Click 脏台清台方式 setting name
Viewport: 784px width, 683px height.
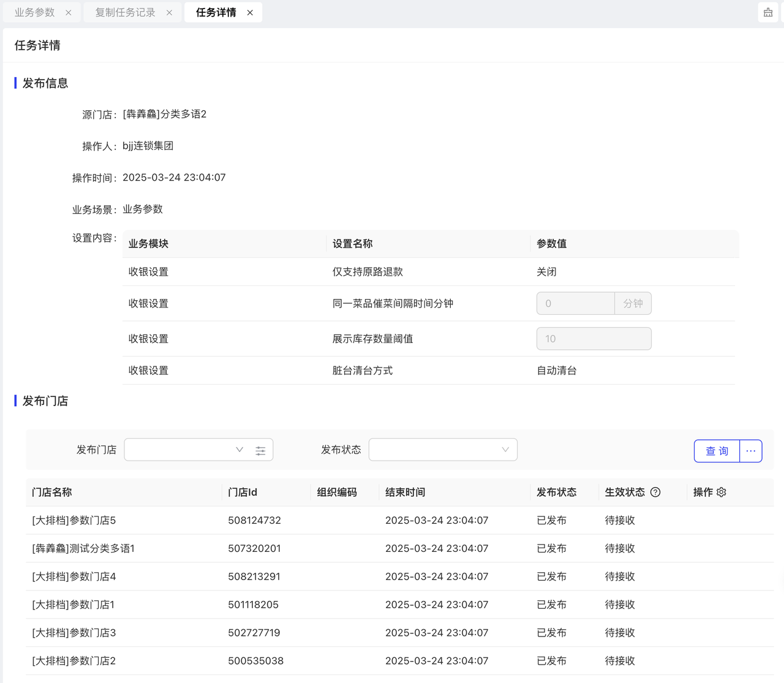[363, 371]
